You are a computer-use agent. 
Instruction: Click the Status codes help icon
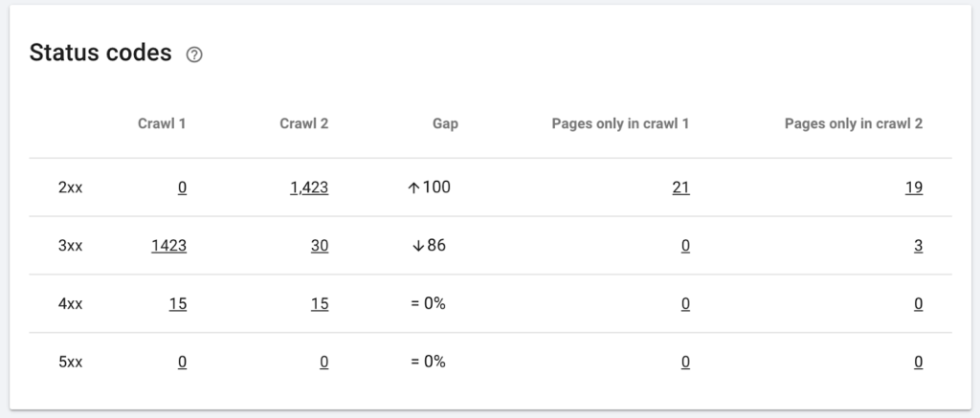click(194, 55)
